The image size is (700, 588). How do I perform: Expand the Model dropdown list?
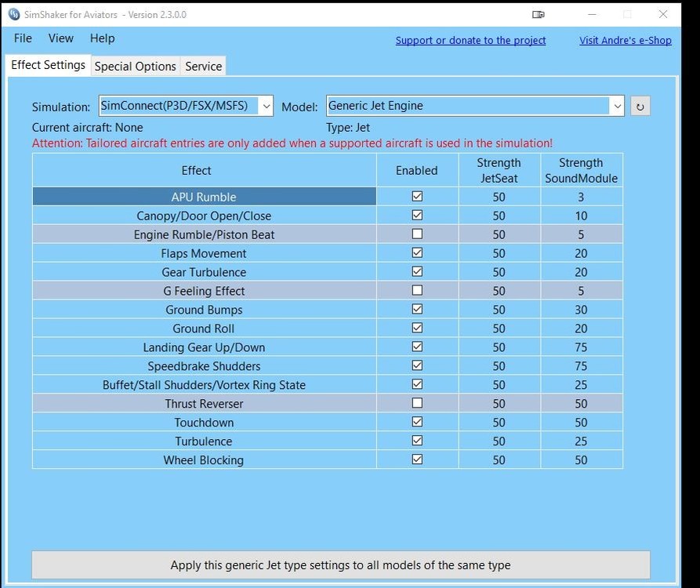(616, 106)
